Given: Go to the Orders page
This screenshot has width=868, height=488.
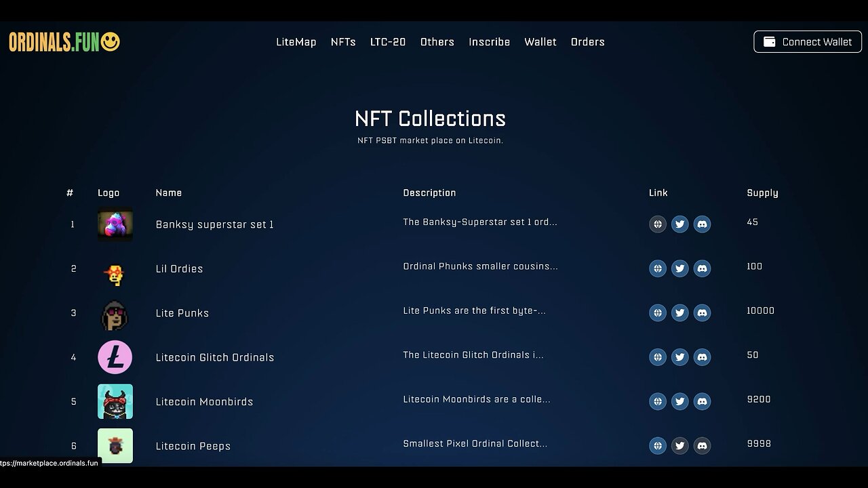Looking at the screenshot, I should tap(588, 42).
